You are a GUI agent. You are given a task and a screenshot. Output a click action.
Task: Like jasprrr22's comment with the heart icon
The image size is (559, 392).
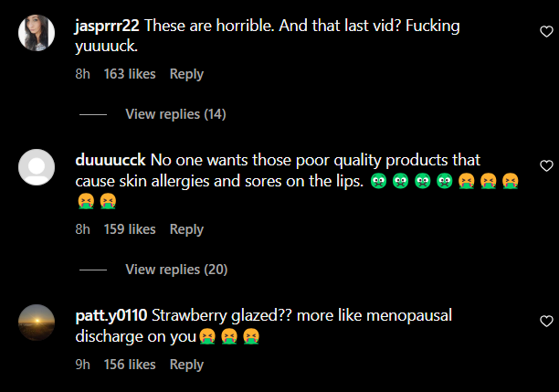[x=546, y=32]
